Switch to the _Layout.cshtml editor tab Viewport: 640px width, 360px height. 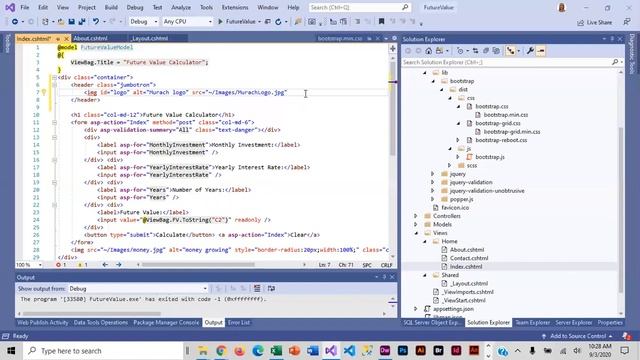click(x=149, y=38)
